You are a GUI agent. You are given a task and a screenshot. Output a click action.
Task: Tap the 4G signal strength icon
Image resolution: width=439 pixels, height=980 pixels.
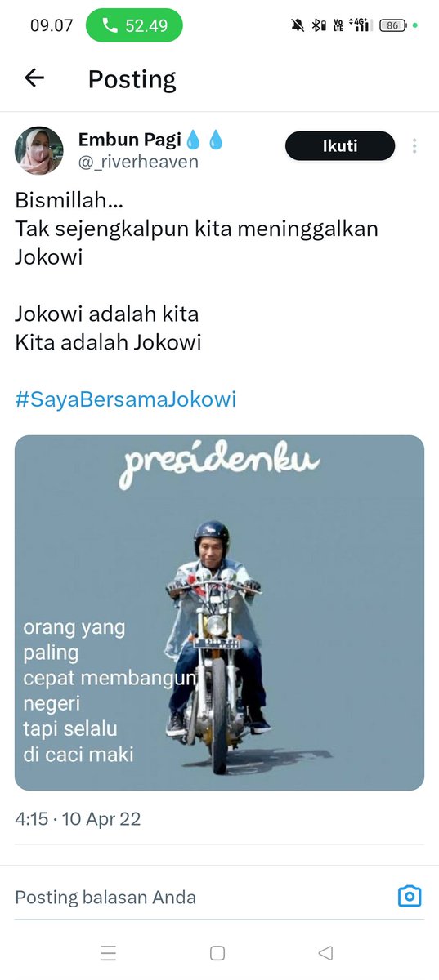click(361, 25)
